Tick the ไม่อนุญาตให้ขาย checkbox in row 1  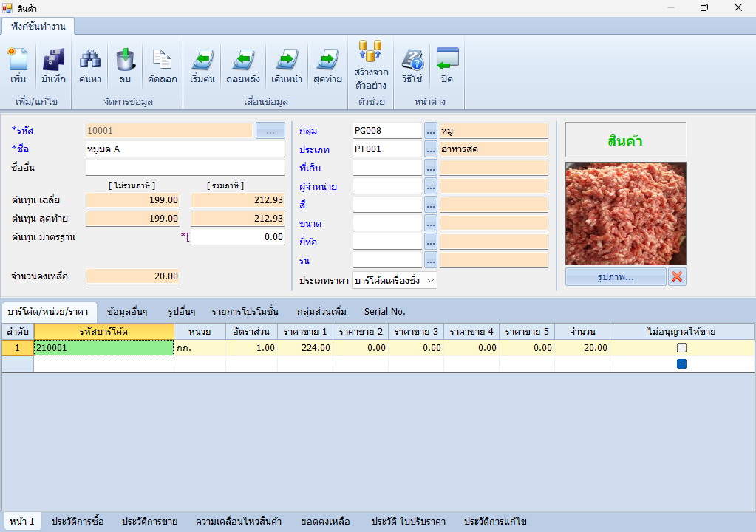pyautogui.click(x=681, y=348)
